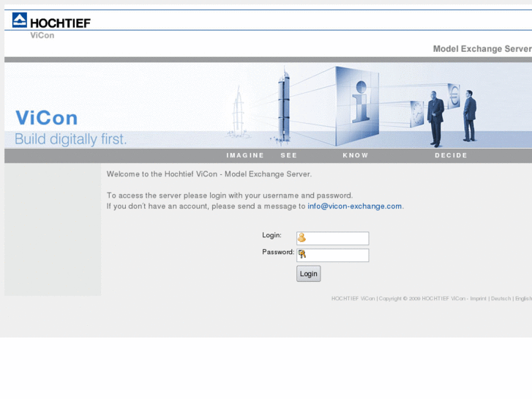Click the Login button
Image resolution: width=532 pixels, height=399 pixels.
(308, 274)
